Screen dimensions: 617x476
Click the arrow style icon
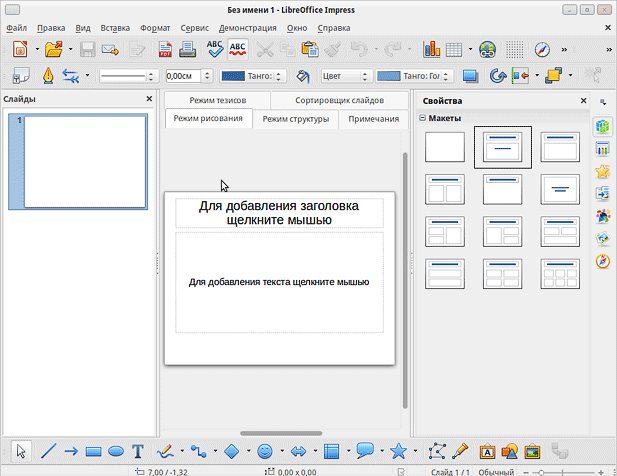point(71,76)
